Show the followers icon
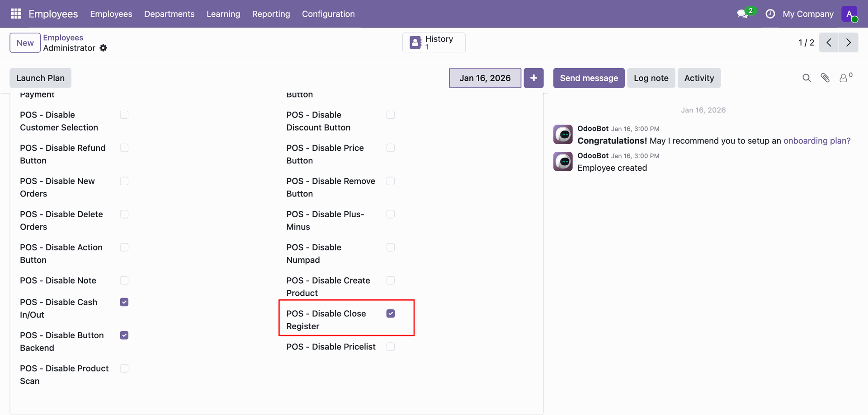868x415 pixels. [844, 78]
